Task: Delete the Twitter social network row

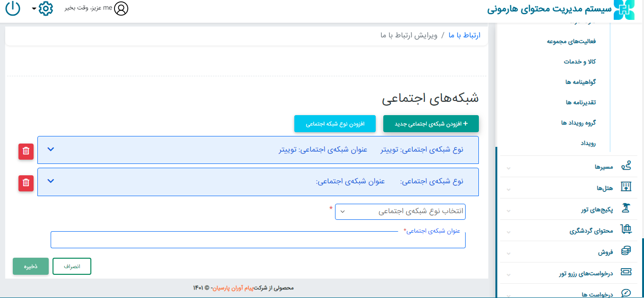Action: point(26,151)
